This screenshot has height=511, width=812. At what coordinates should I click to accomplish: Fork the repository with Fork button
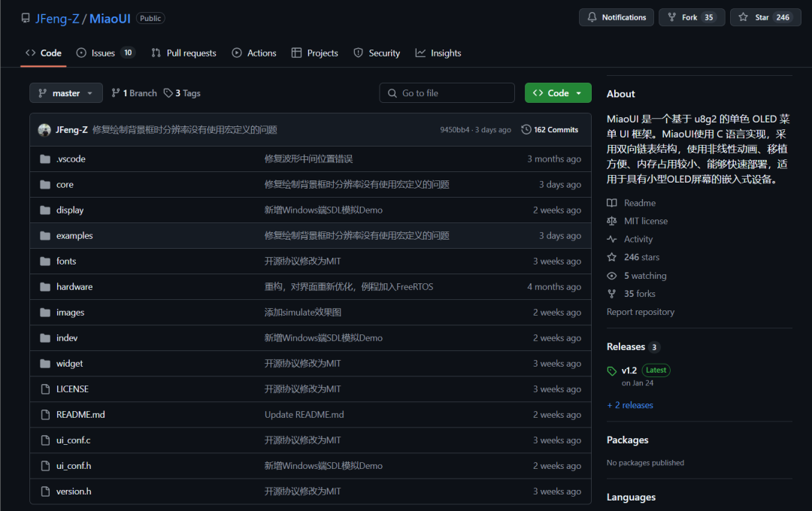tap(692, 17)
